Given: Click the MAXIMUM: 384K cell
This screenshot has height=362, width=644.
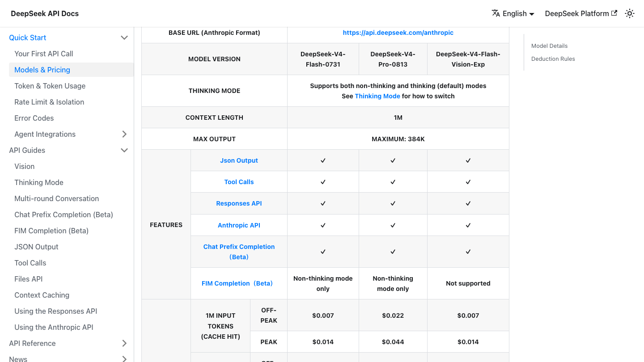Looking at the screenshot, I should point(398,139).
